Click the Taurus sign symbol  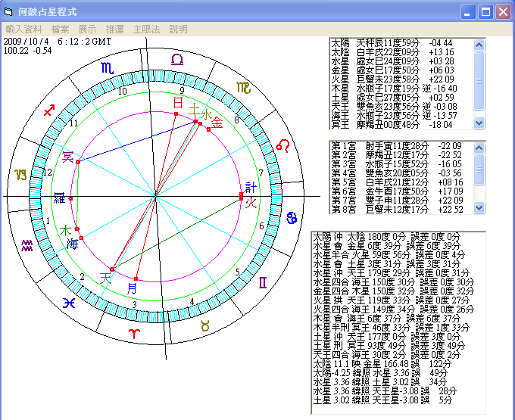[x=204, y=325]
